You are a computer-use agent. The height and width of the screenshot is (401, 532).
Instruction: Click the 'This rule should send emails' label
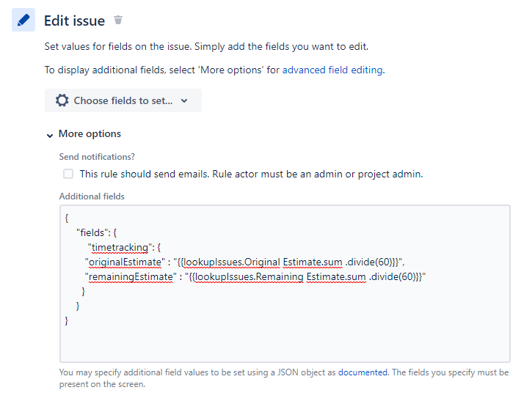[x=252, y=174]
